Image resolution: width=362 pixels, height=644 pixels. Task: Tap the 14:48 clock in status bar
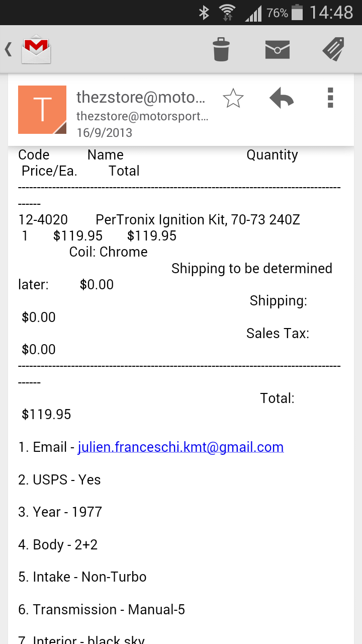(331, 13)
